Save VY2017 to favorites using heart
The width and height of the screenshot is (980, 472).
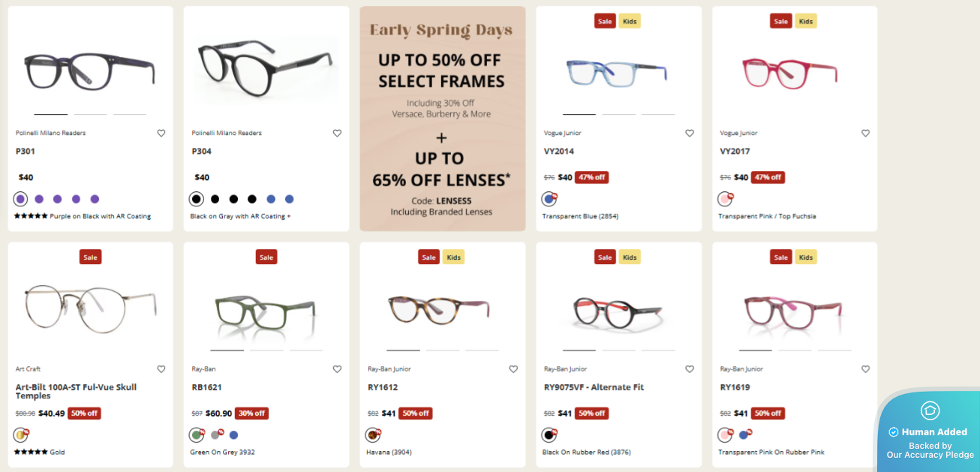865,134
